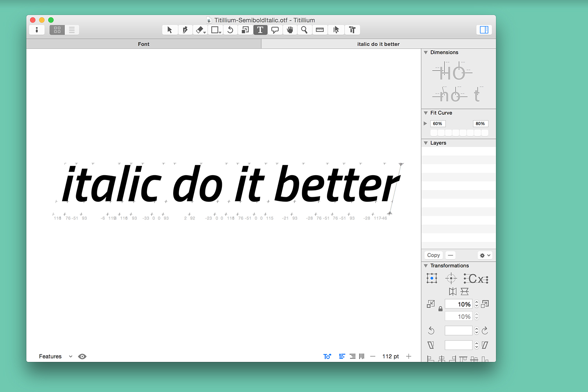Pick the Hand tool in toolbar
This screenshot has height=392, width=588.
(x=290, y=30)
